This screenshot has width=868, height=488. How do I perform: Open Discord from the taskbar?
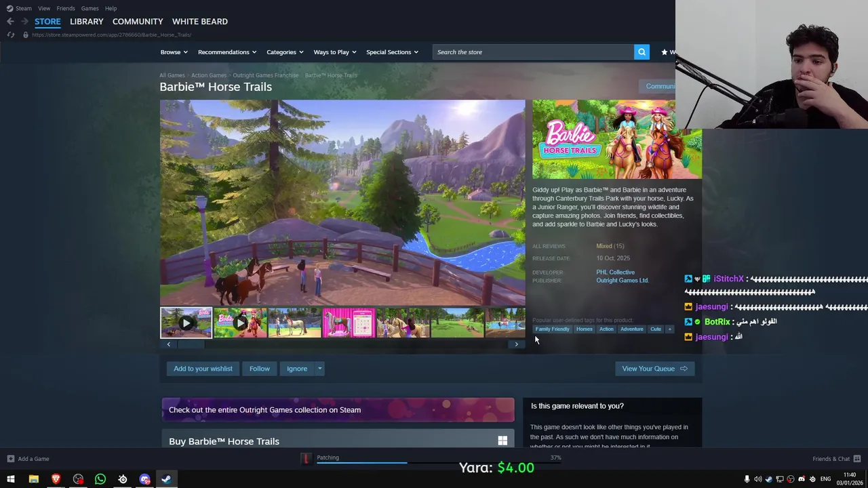pyautogui.click(x=144, y=479)
